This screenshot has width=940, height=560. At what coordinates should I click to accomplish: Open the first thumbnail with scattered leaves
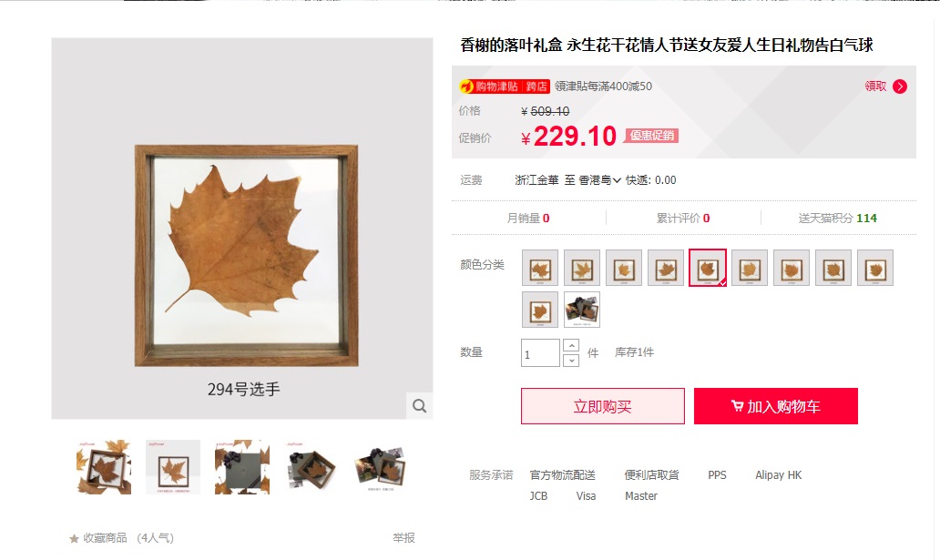click(x=104, y=467)
